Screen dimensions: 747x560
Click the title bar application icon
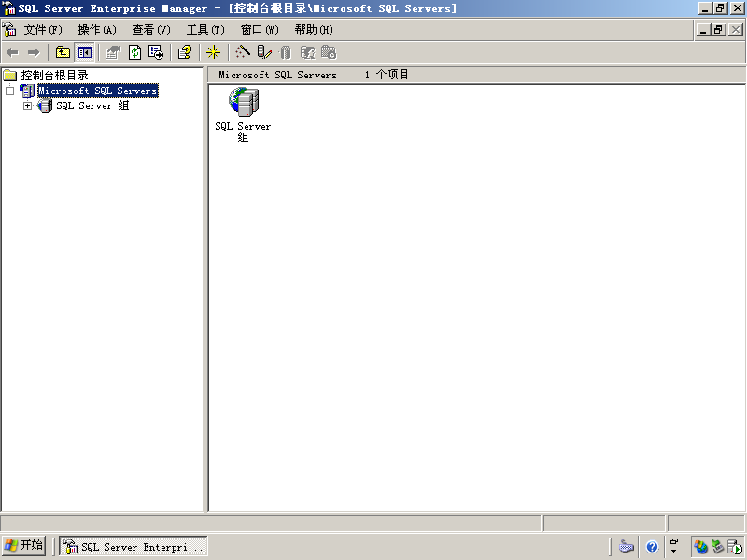click(x=9, y=8)
